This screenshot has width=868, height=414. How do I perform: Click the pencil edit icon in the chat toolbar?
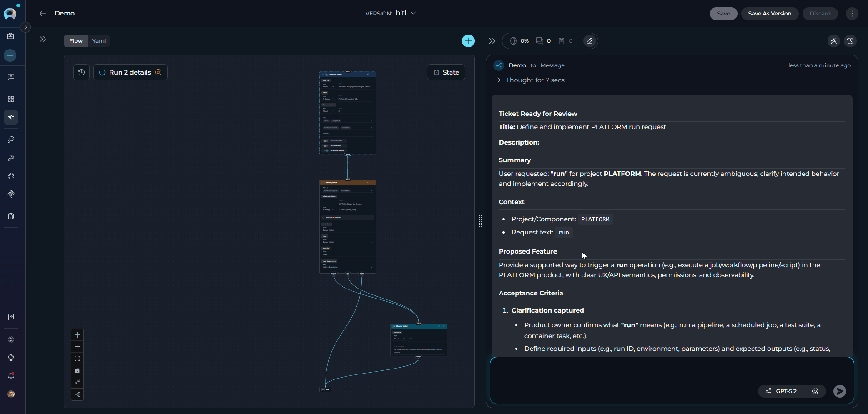pos(589,41)
